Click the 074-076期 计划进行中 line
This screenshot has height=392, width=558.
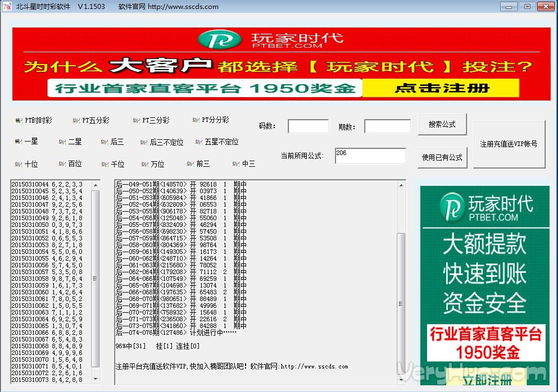(x=176, y=332)
